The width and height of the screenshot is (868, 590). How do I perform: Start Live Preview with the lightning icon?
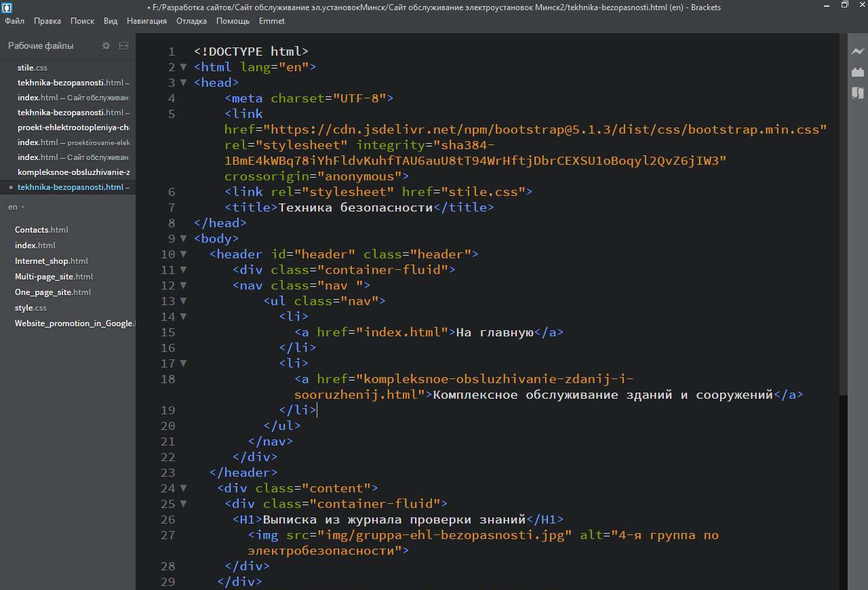pyautogui.click(x=858, y=52)
